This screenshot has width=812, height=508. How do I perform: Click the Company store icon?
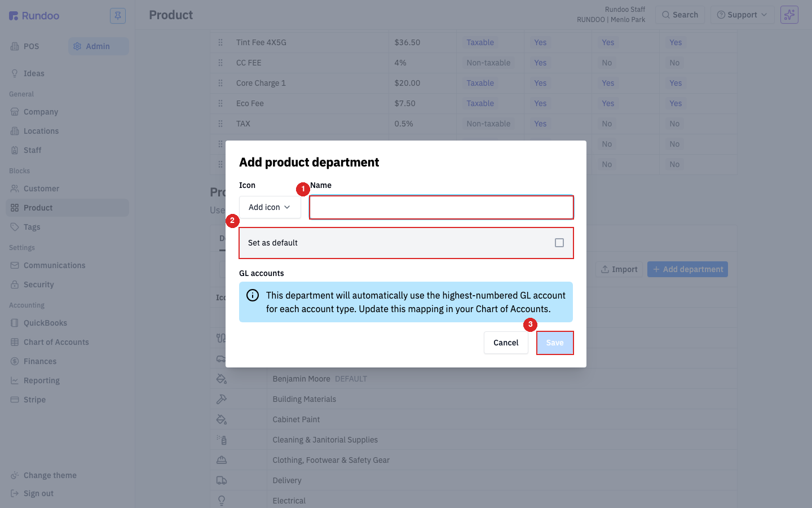click(15, 112)
